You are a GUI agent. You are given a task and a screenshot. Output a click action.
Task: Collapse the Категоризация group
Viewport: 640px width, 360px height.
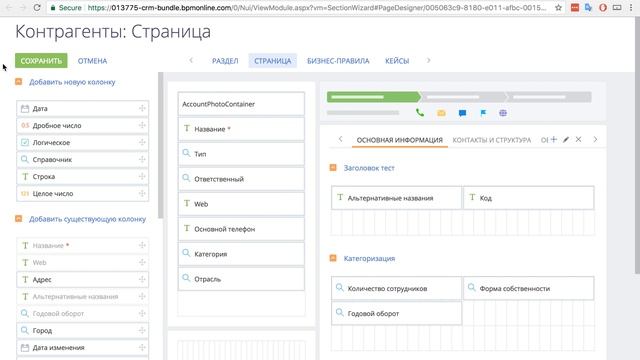coord(333,258)
